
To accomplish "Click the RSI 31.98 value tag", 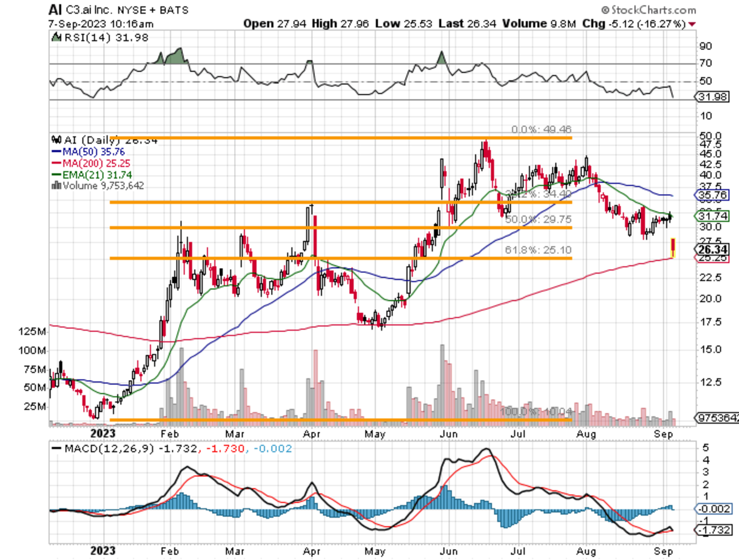I will [x=712, y=97].
